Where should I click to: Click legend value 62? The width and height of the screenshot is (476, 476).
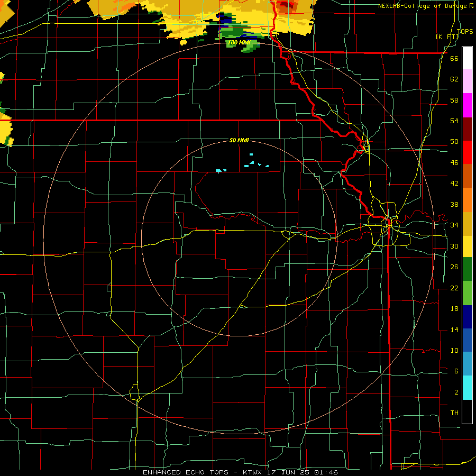pyautogui.click(x=454, y=79)
